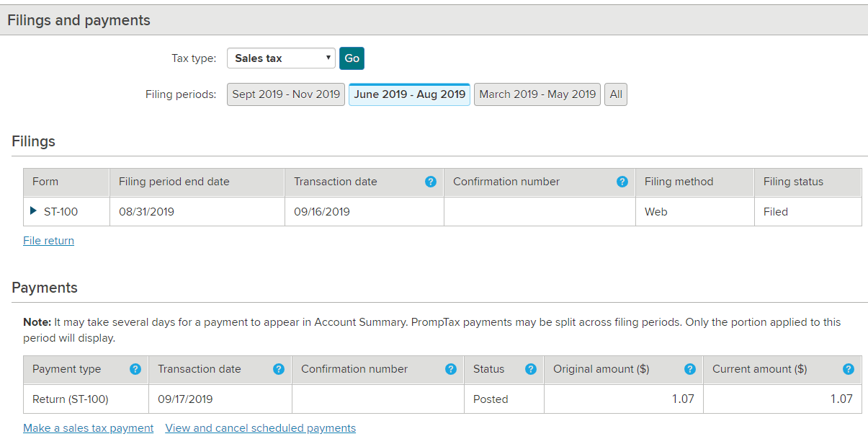Screen dimensions: 868x439
Task: Show help for Payments Confirmation number
Action: click(451, 369)
